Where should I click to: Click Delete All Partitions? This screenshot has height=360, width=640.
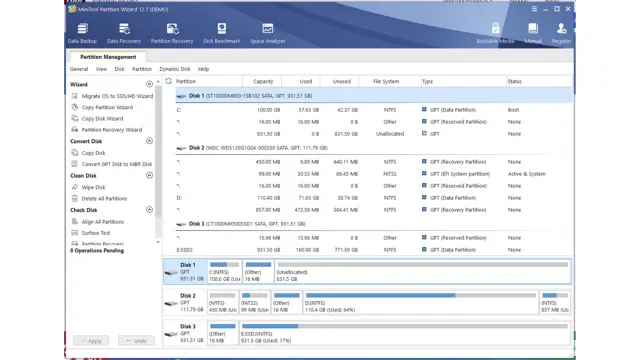tap(99, 198)
